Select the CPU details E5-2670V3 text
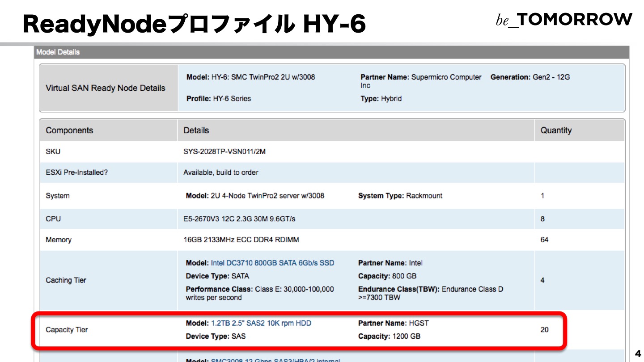The height and width of the screenshot is (362, 644). tap(239, 219)
